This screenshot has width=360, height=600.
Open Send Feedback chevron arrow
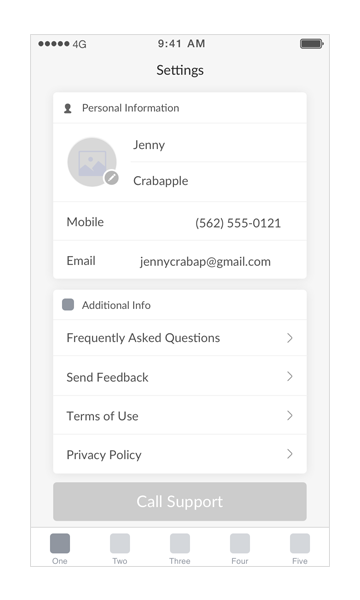[290, 377]
